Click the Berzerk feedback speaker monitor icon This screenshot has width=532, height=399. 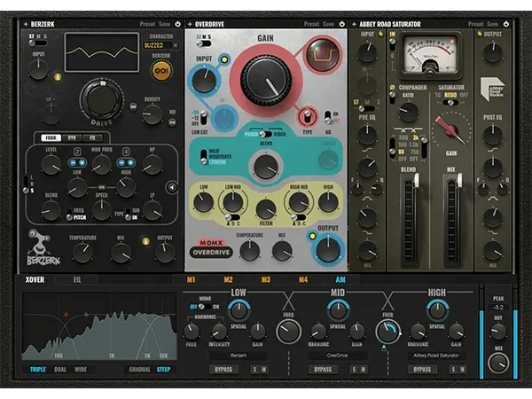click(172, 187)
